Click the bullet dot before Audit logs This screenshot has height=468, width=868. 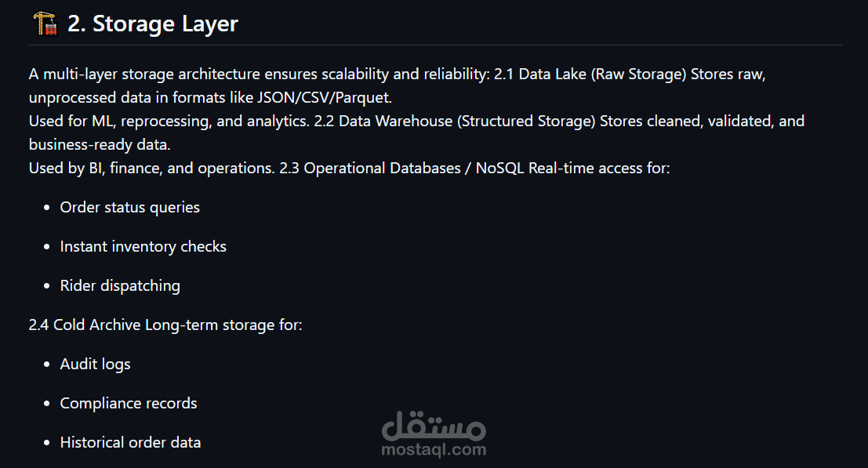pyautogui.click(x=44, y=365)
